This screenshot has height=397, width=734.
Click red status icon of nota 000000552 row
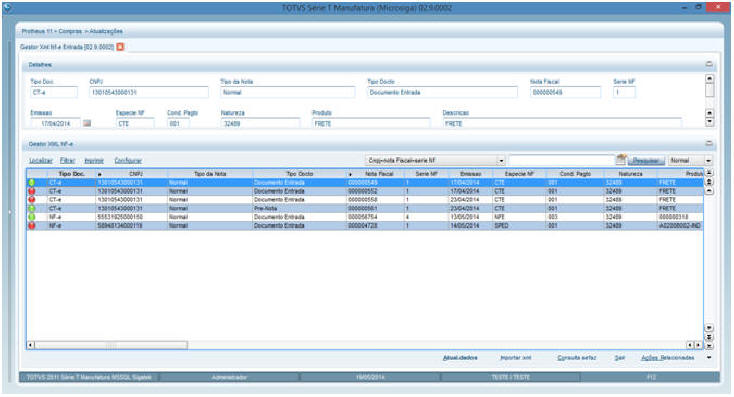pos(32,191)
